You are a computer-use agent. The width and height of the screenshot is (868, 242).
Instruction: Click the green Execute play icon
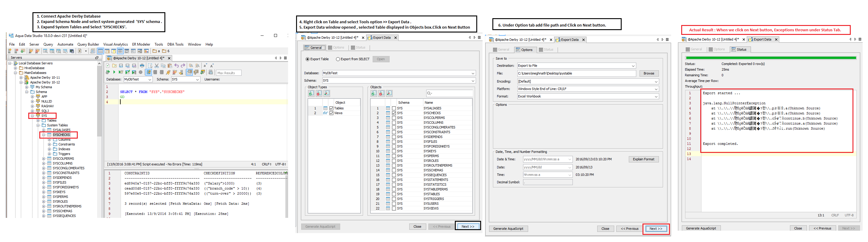(x=115, y=72)
